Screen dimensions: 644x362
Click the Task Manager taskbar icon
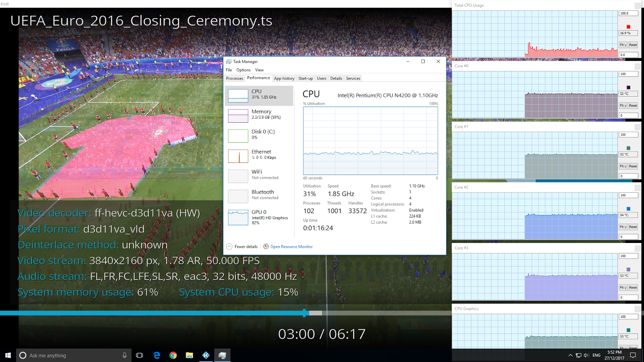click(x=222, y=355)
